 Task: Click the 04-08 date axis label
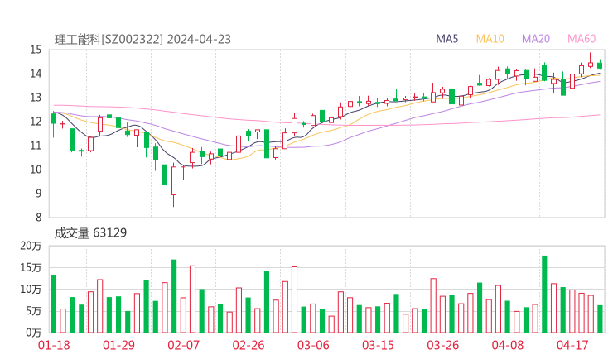click(x=508, y=345)
